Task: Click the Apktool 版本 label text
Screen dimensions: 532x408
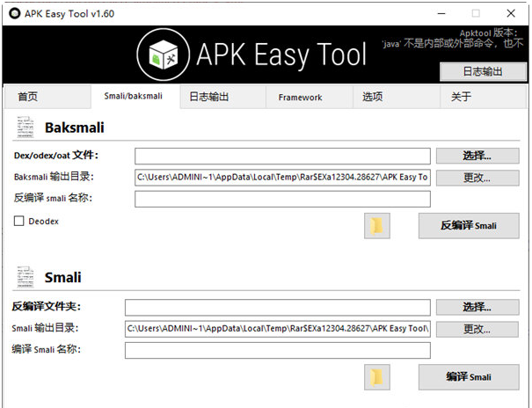Action: 489,33
